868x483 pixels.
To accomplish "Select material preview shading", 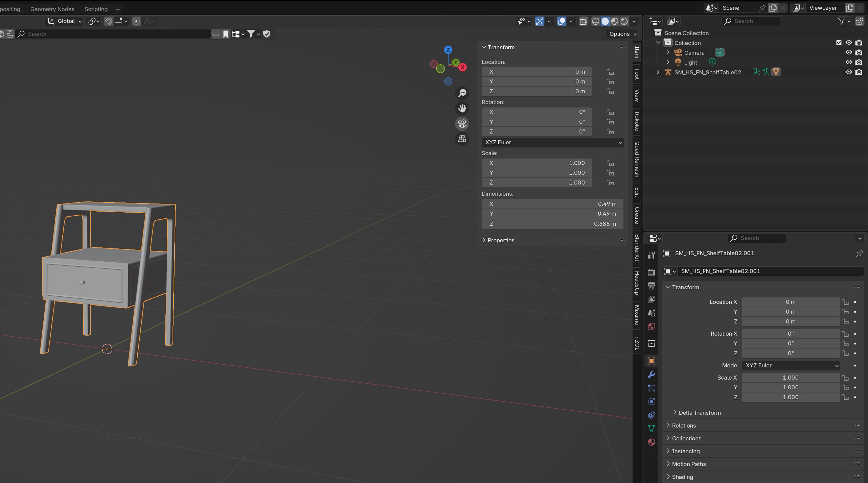I will pos(615,21).
